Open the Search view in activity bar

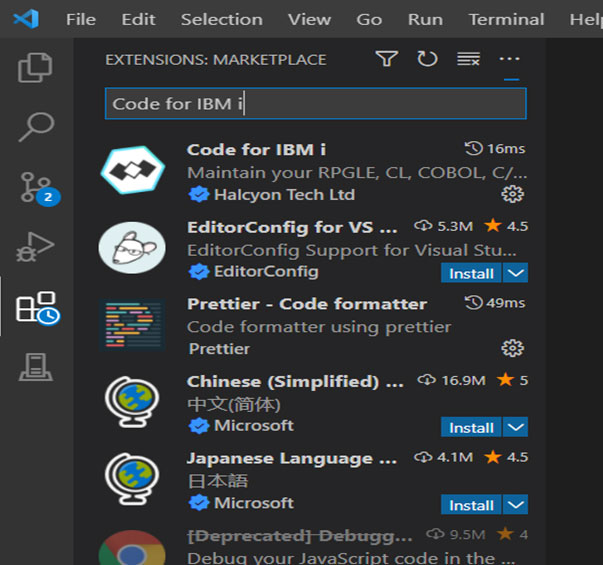click(x=36, y=127)
